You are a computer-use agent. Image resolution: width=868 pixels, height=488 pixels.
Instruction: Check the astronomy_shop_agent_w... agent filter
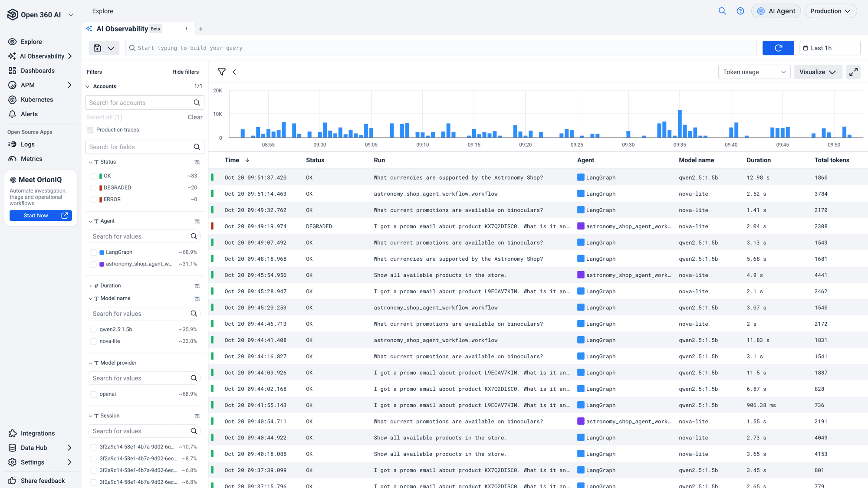[x=93, y=264]
